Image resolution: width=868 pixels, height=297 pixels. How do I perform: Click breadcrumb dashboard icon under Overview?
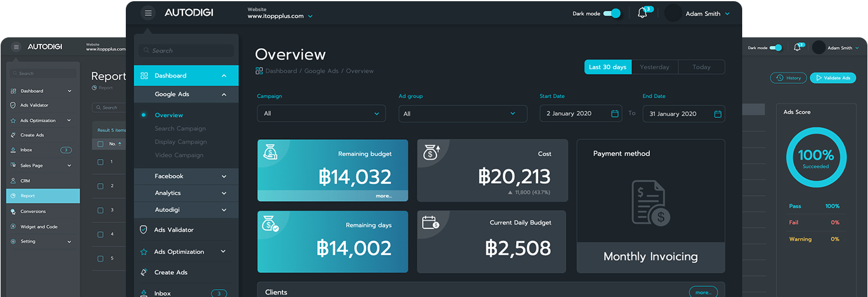(x=259, y=71)
